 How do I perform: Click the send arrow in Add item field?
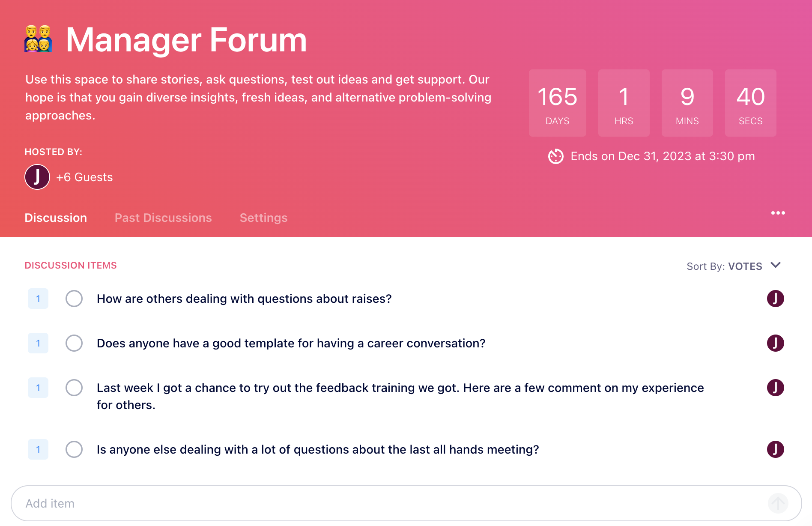pyautogui.click(x=778, y=503)
